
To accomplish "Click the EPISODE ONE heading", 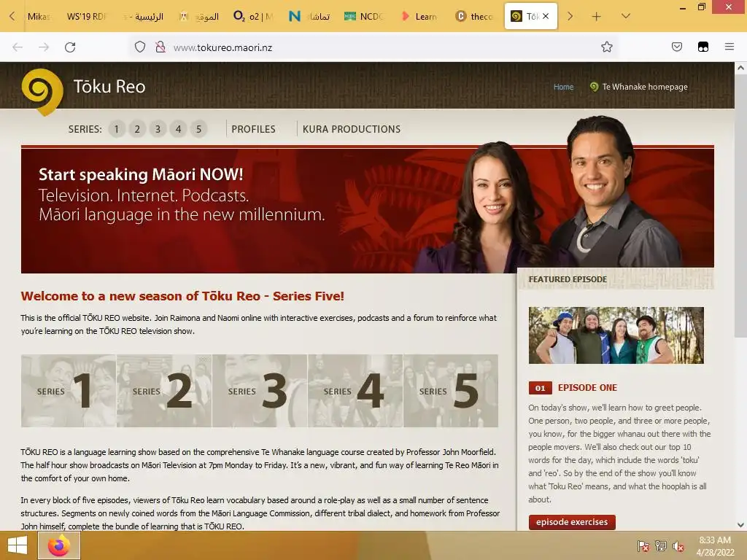I will pyautogui.click(x=587, y=388).
